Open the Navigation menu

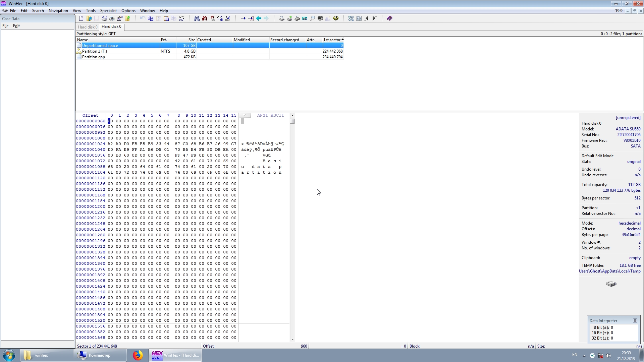click(x=58, y=11)
